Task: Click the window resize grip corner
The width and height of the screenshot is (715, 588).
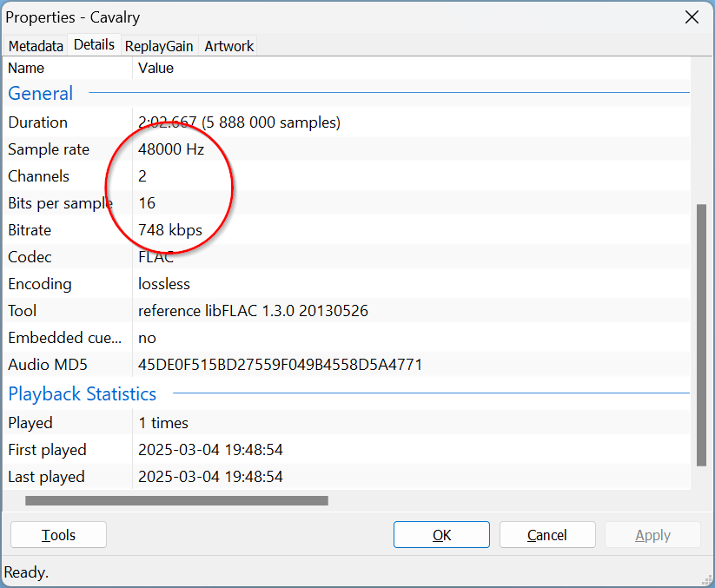Action: 707,580
